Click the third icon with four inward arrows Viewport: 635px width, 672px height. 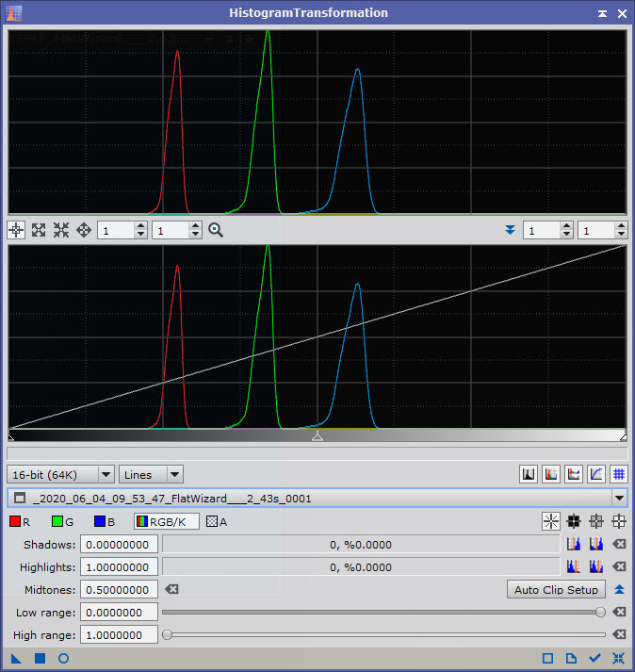point(61,230)
